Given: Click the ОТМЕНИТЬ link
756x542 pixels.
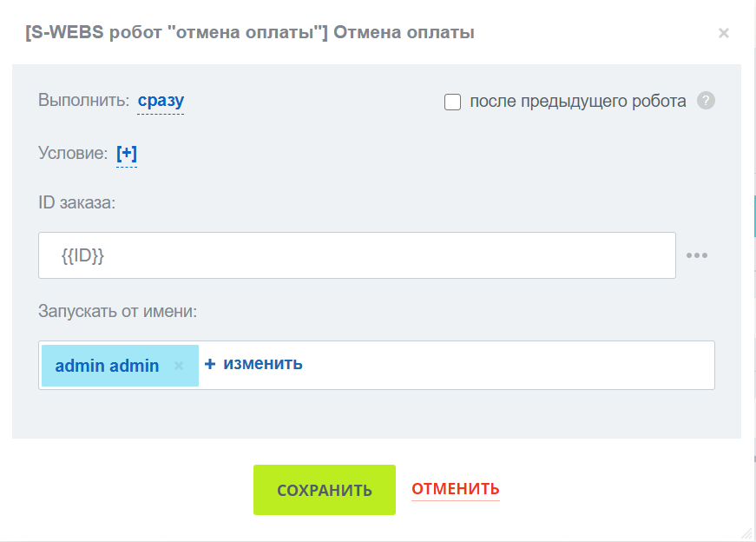Looking at the screenshot, I should click(x=455, y=489).
